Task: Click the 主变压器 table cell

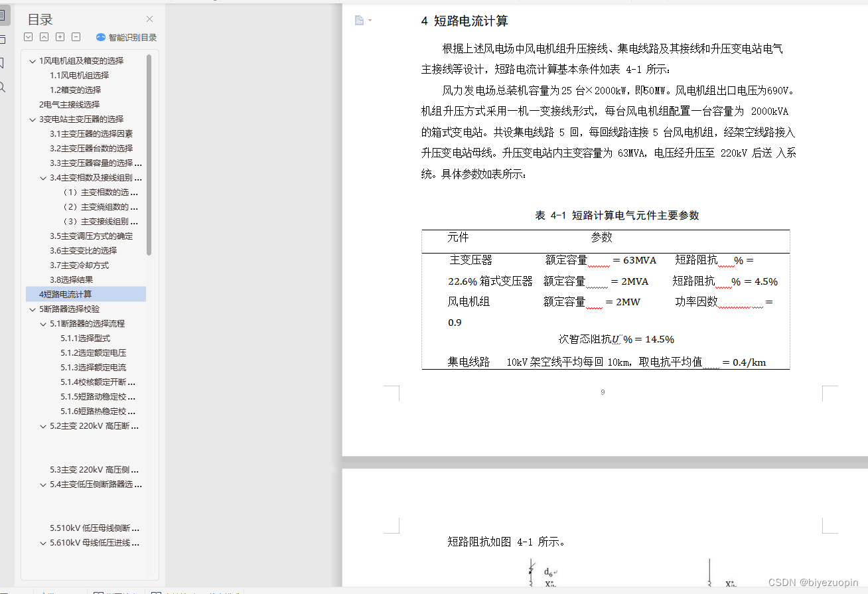Action: pos(471,260)
